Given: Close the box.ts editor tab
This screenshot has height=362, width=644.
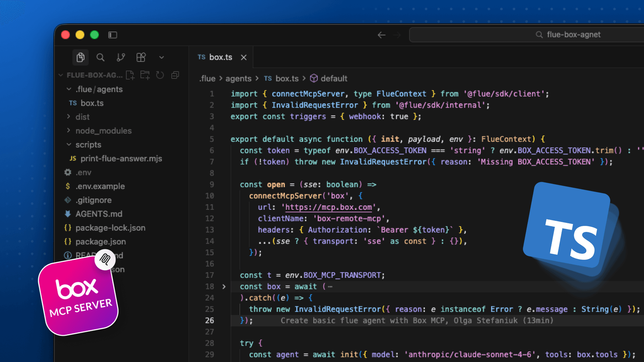Looking at the screenshot, I should tap(244, 57).
